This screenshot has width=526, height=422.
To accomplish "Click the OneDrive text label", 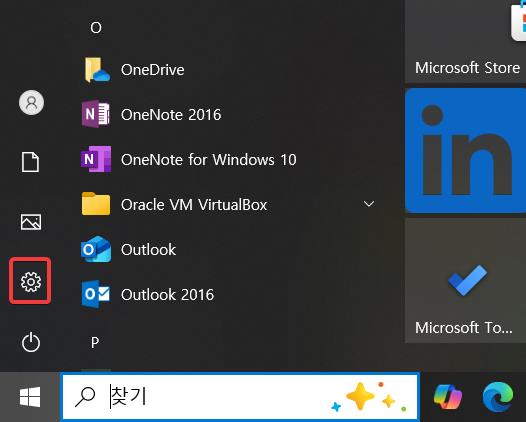I will tap(153, 70).
